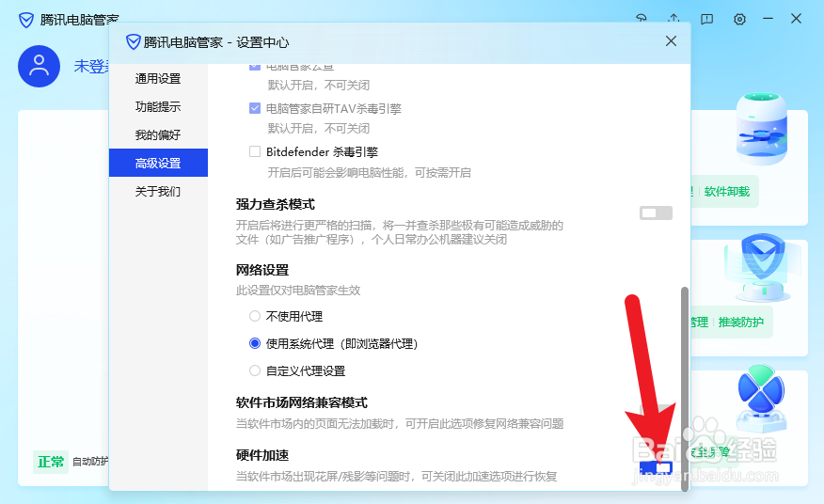Screen dimensions: 824x504
Task: Select 使用系统代理 (即浏览器代理) radio option
Action: pos(255,343)
